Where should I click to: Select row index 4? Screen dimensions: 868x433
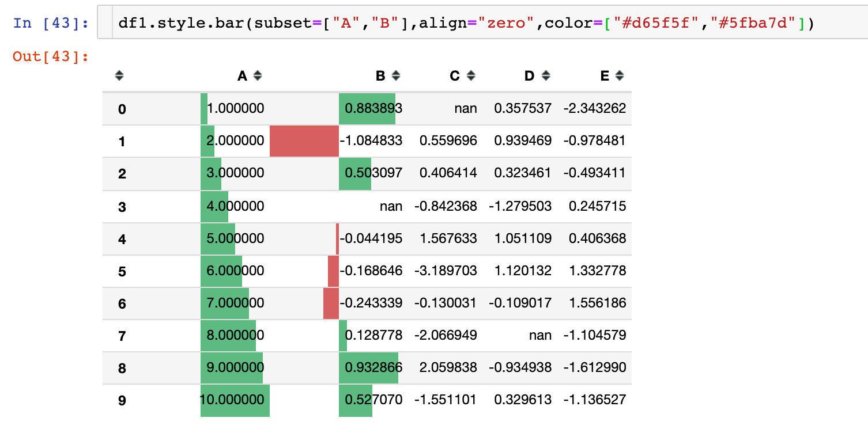(122, 238)
